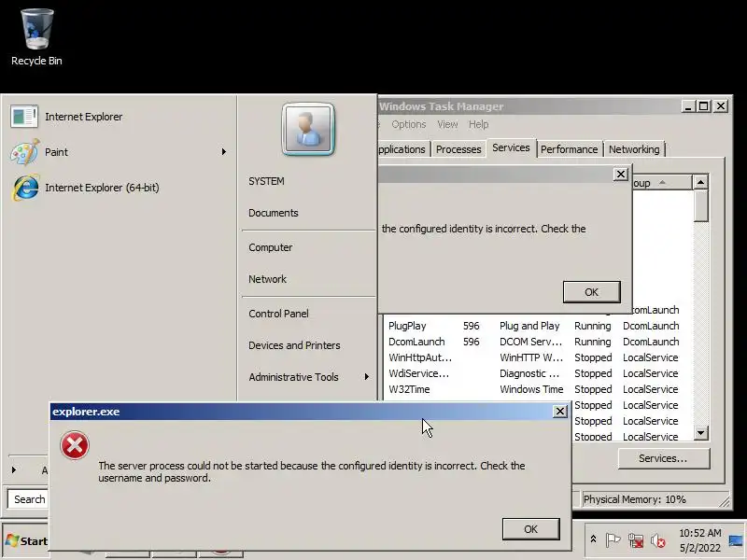Launch Internet Explorer (64-bit) from Start menu
The width and height of the screenshot is (747, 560).
(x=85, y=188)
